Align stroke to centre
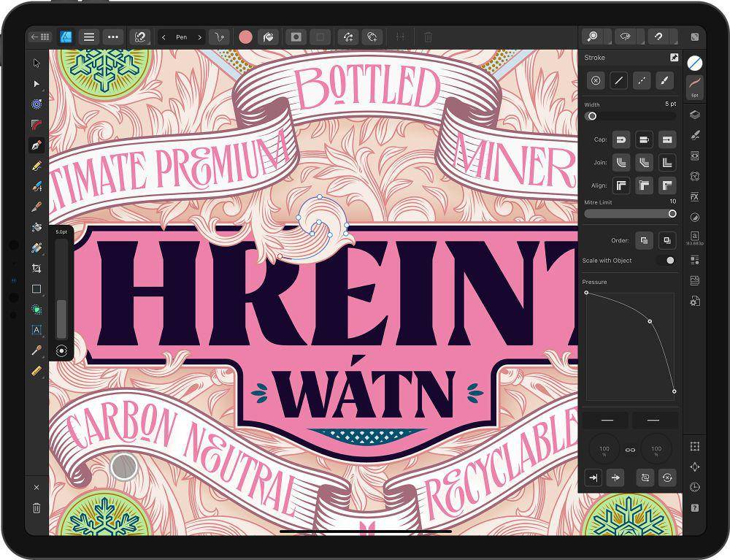 621,185
